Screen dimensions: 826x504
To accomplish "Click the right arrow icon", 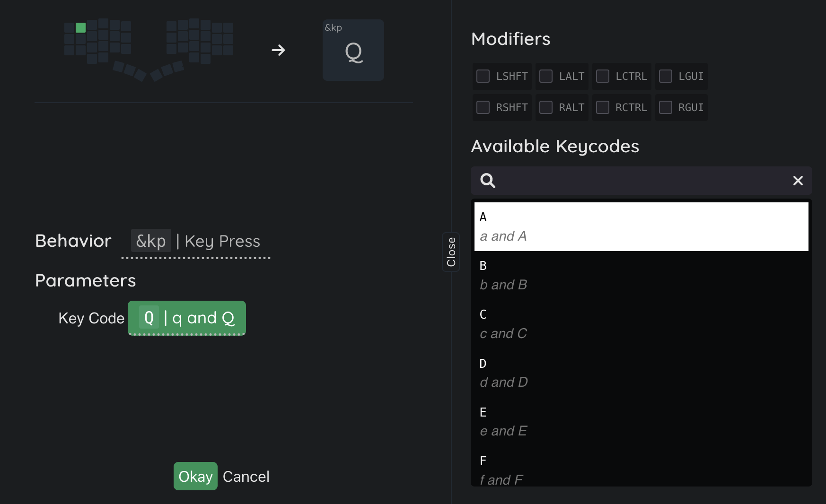I will (278, 50).
